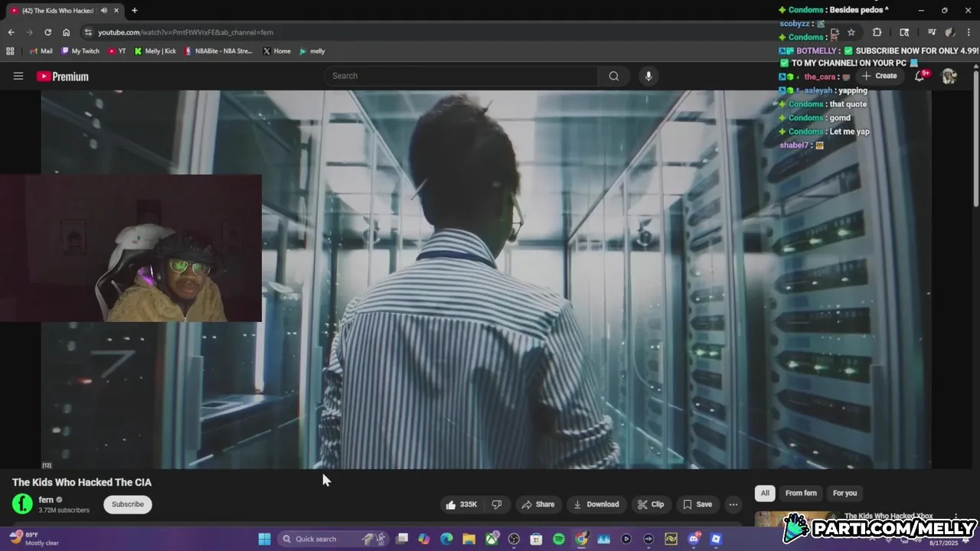Open the Chrome extensions puzzle icon
Viewport: 980px width, 551px height.
[x=877, y=32]
